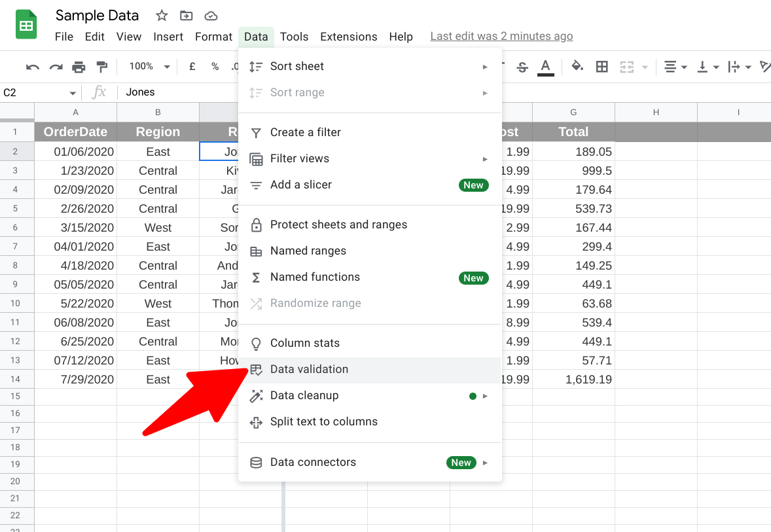Open the zoom level dropdown

pos(149,66)
